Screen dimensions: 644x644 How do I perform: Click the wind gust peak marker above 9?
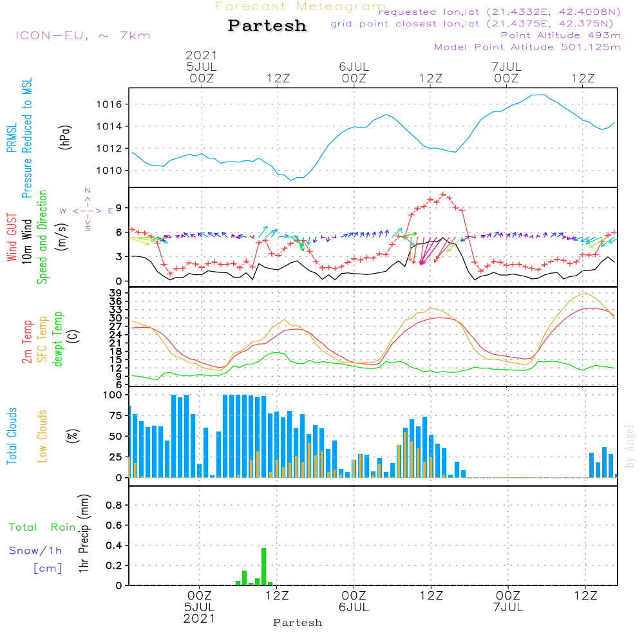click(443, 194)
